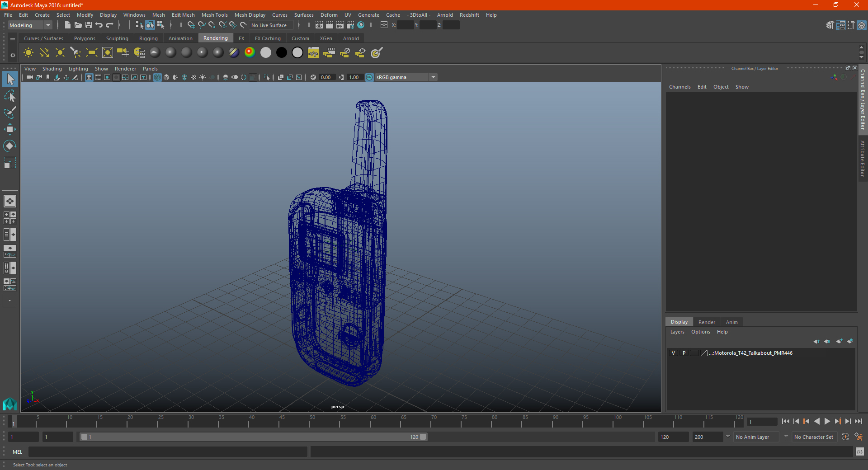Screen dimensions: 868x470
Task: Click the MEL command line input
Action: (x=168, y=452)
